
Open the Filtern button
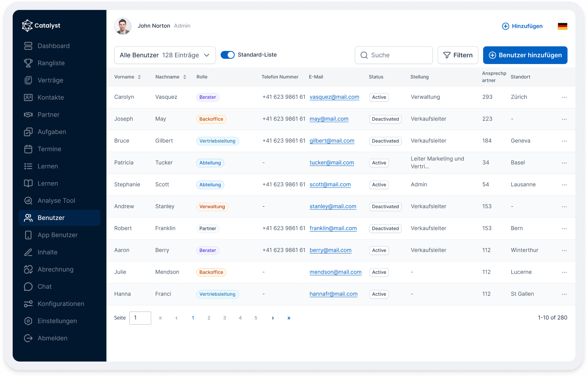click(x=458, y=56)
